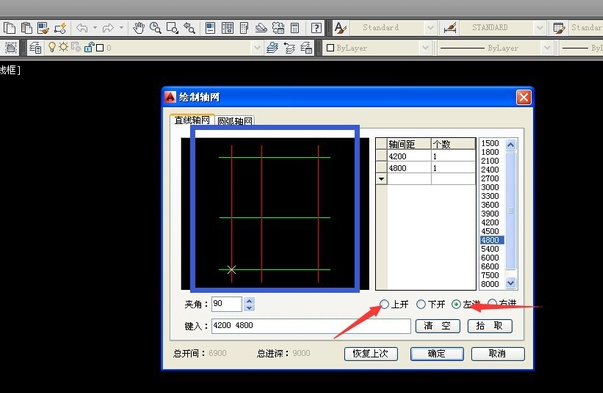This screenshot has width=603, height=393.
Task: Cancel with the 取消 button
Action: (x=498, y=354)
